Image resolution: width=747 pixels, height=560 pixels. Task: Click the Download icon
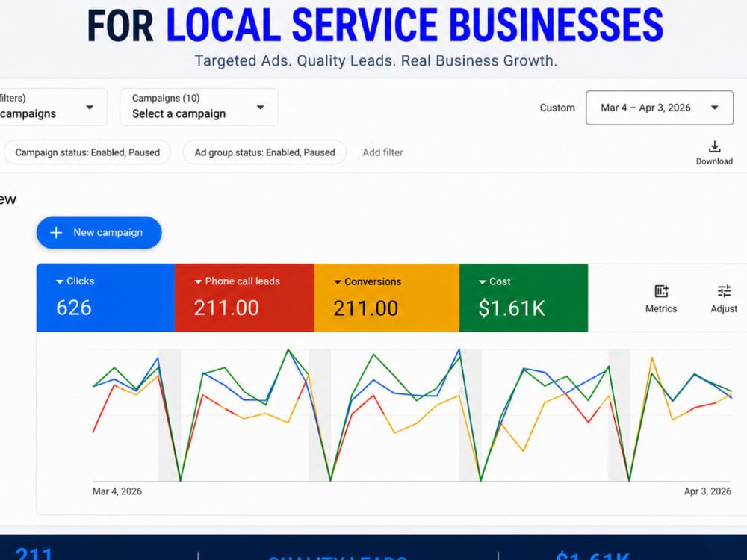714,146
